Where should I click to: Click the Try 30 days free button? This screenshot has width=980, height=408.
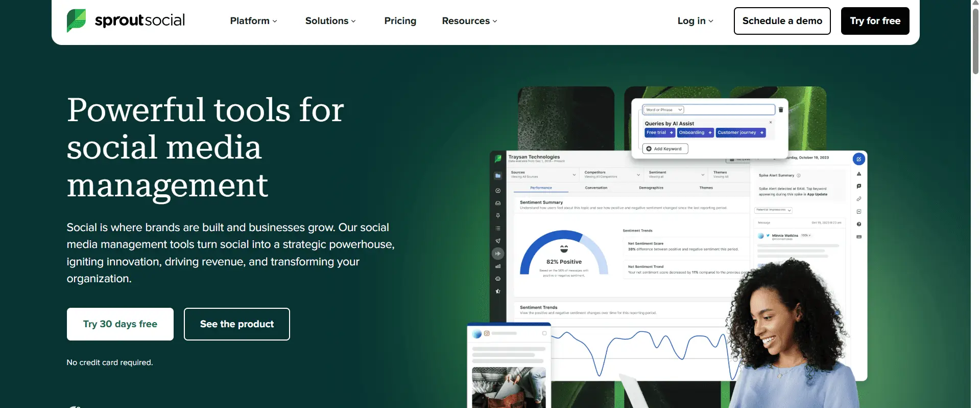click(x=120, y=324)
